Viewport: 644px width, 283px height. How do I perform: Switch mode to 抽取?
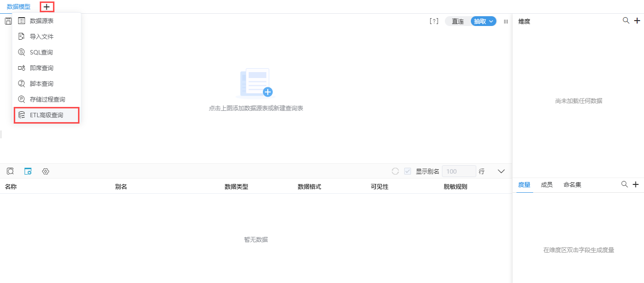[x=480, y=21]
